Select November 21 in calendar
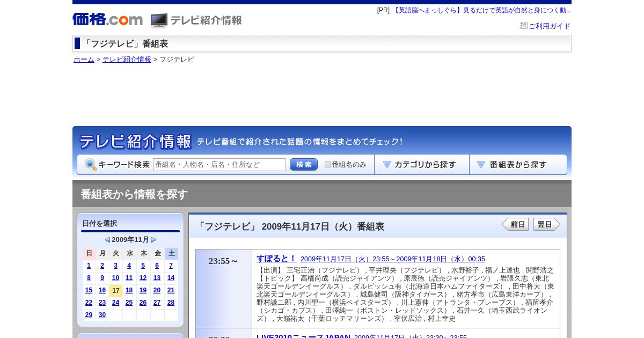 pyautogui.click(x=171, y=290)
